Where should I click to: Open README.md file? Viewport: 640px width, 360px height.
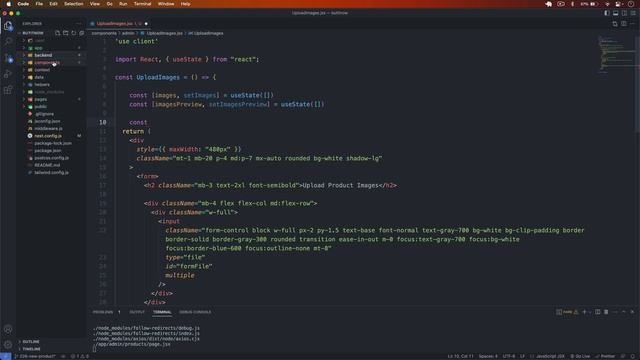47,165
